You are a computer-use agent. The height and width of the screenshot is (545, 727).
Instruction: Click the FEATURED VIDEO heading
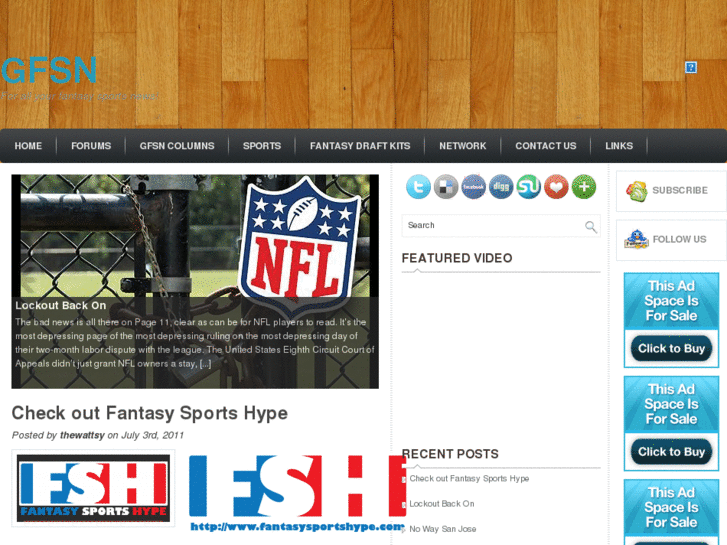pyautogui.click(x=457, y=258)
